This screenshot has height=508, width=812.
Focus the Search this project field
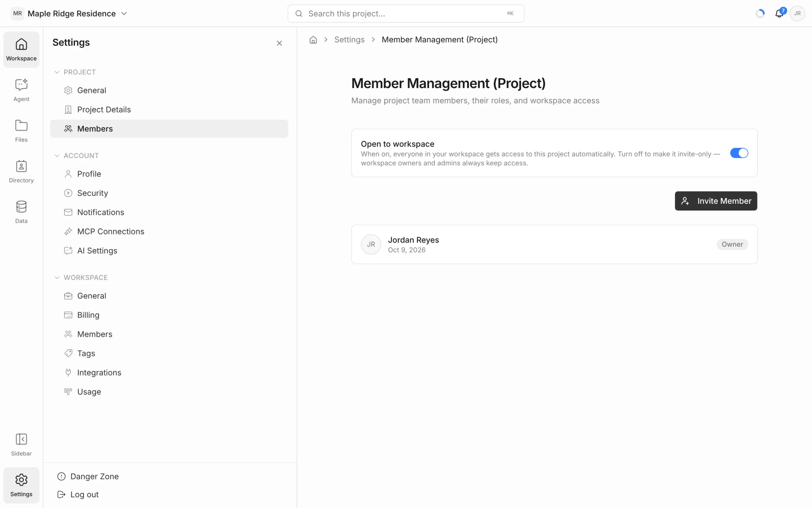click(x=406, y=13)
